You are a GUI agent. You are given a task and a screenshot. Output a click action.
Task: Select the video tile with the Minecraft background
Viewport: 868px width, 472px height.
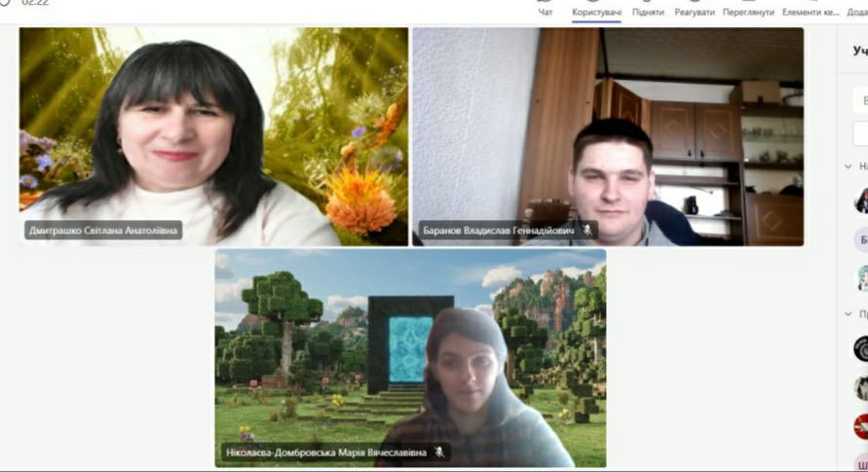click(x=410, y=350)
